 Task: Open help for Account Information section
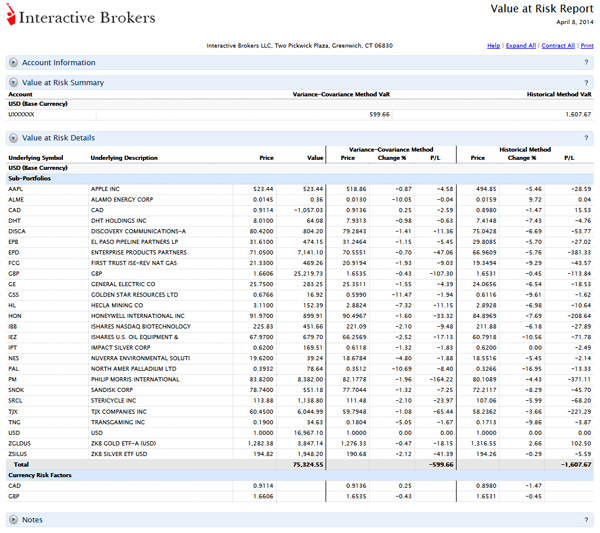coord(586,62)
